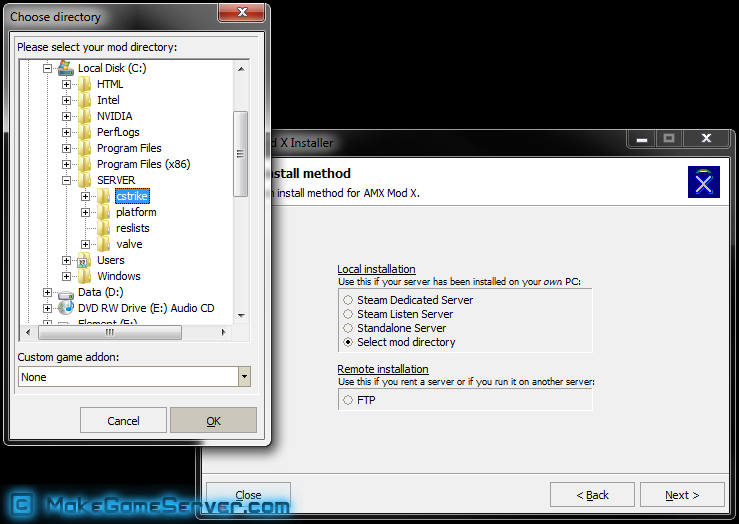Expand the Intel folder node
Viewport: 739px width, 524px height.
click(x=66, y=100)
